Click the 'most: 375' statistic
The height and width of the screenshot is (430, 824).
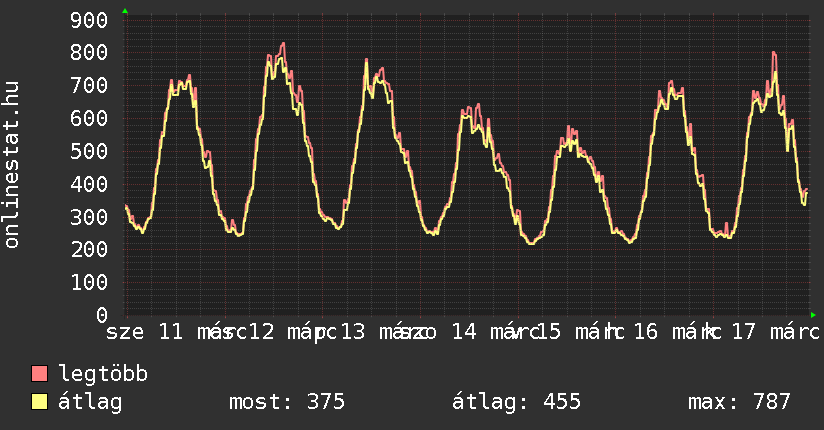pyautogui.click(x=287, y=403)
